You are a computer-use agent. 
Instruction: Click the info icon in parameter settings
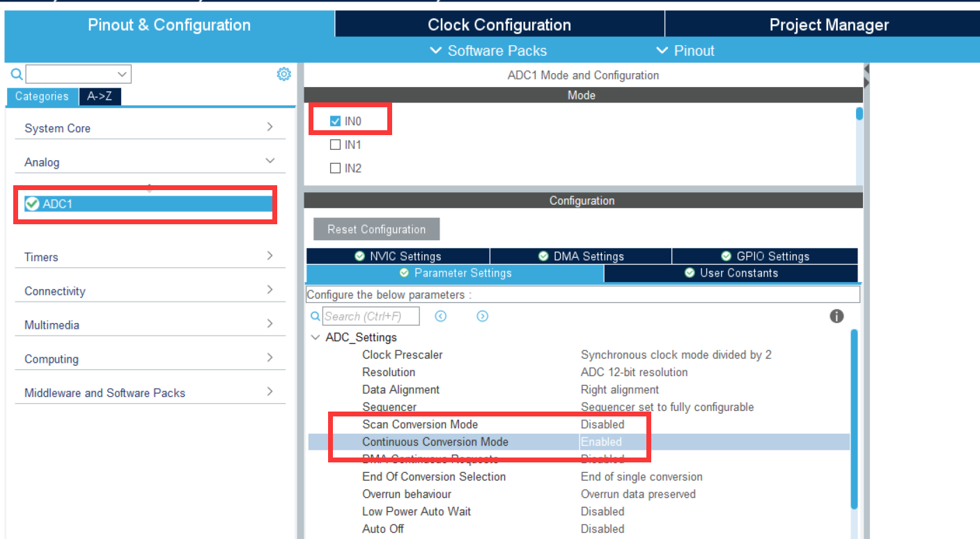[837, 316]
